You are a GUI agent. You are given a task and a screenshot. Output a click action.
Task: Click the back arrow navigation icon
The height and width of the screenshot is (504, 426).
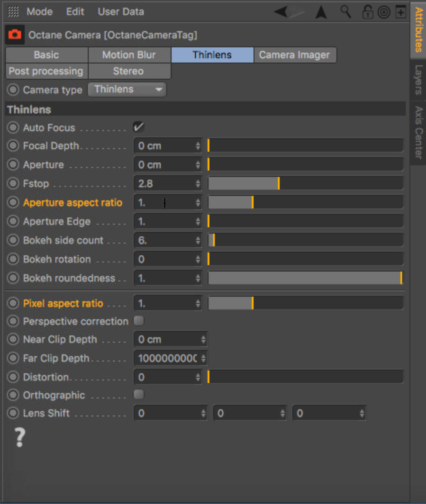(x=281, y=12)
